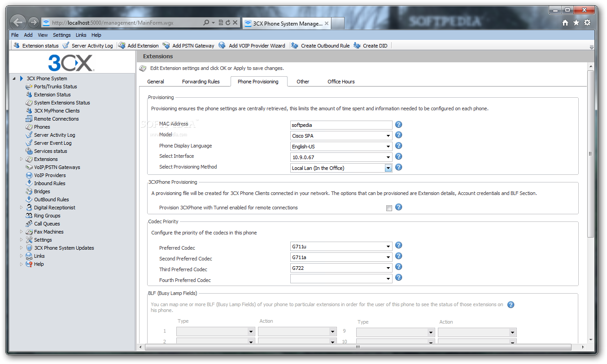Image resolution: width=607 pixels, height=364 pixels.
Task: Select Ring Groups in tree
Action: click(x=47, y=216)
